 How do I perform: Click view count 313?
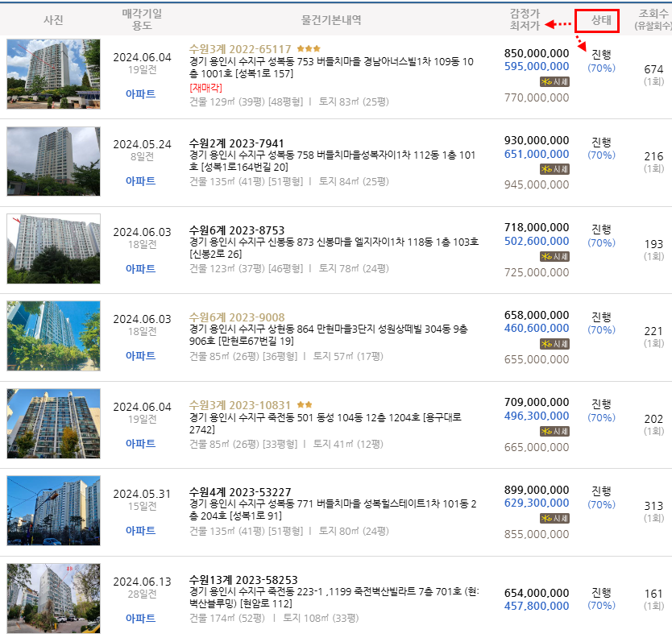653,506
